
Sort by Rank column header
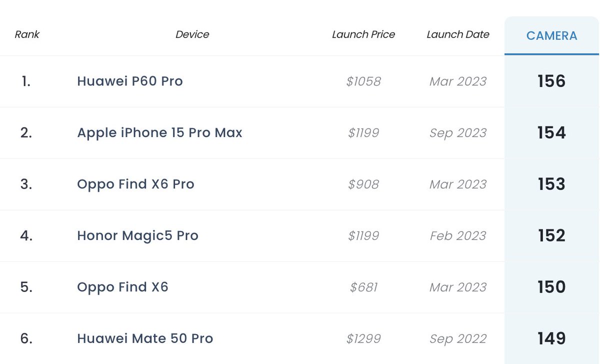pos(27,34)
